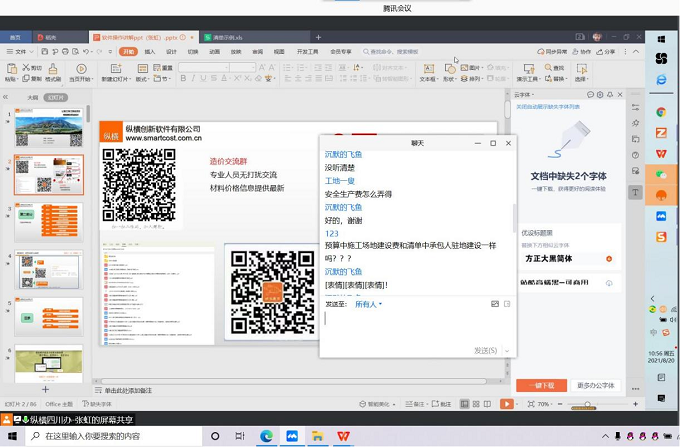The width and height of the screenshot is (680, 447).
Task: Click the Picture (图片) insert icon
Action: [x=464, y=67]
